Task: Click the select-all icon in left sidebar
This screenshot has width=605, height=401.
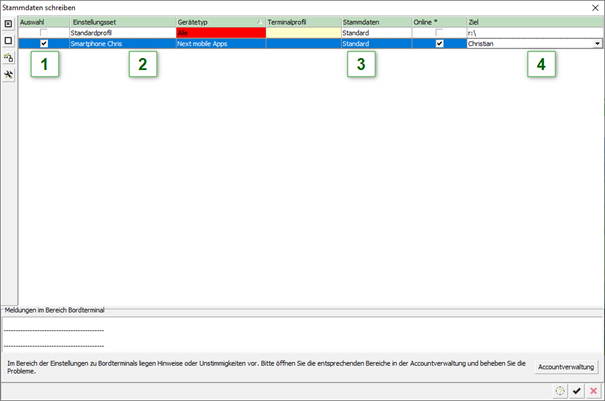Action: 8,23
